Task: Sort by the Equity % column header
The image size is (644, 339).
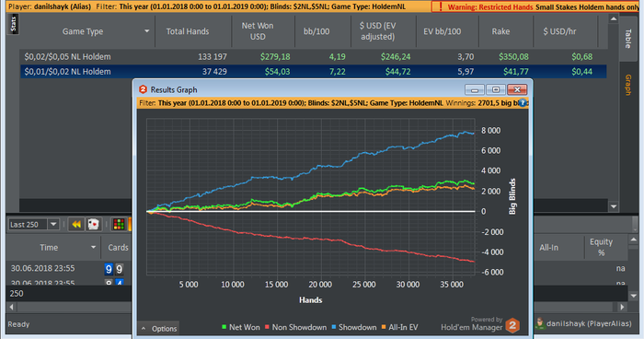Action: (601, 247)
